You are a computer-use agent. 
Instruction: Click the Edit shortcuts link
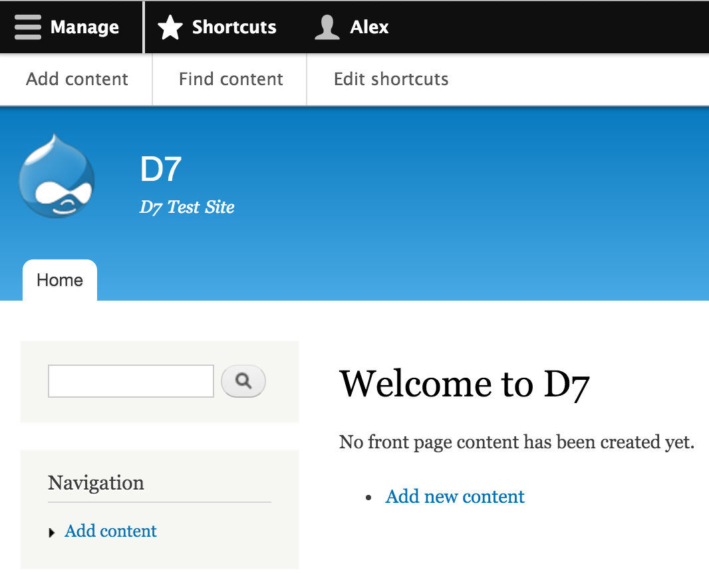coord(391,79)
